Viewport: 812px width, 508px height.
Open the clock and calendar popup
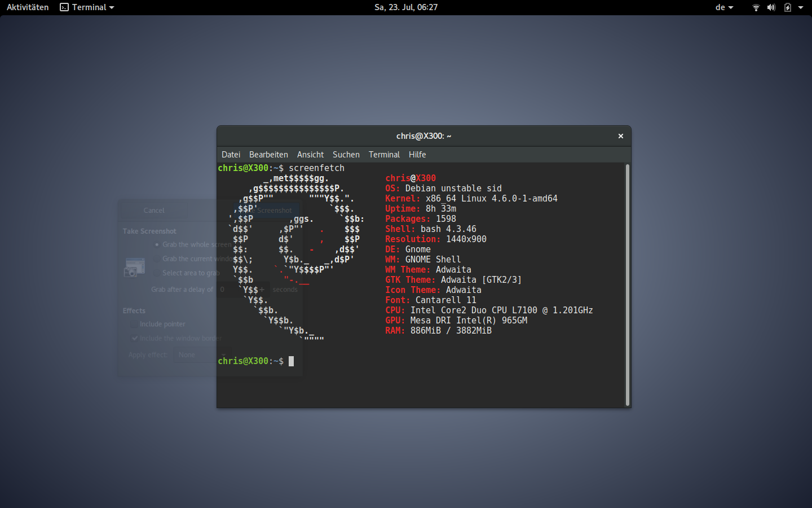(406, 7)
